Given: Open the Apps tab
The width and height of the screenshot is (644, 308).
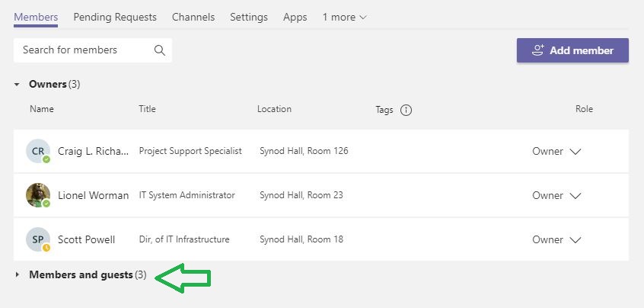Looking at the screenshot, I should click(x=295, y=18).
